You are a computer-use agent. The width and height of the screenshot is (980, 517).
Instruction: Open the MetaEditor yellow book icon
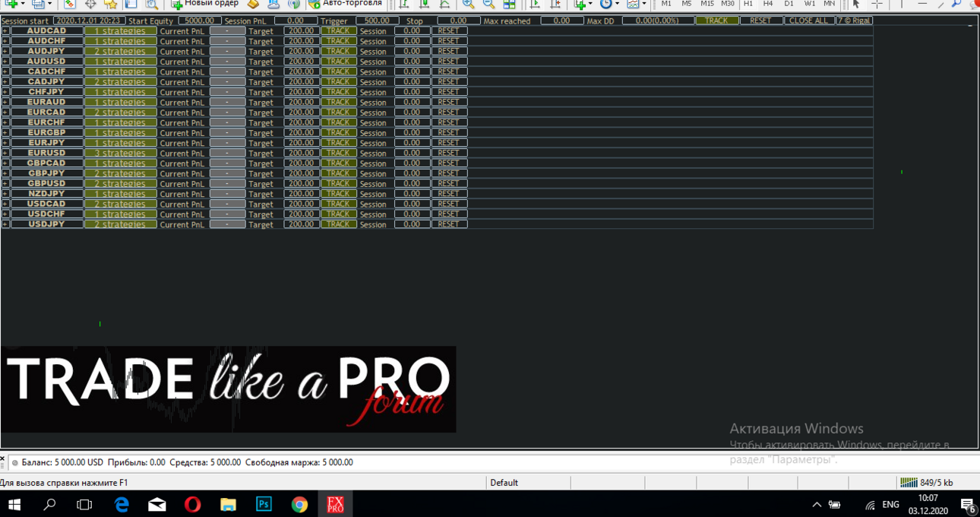pyautogui.click(x=253, y=4)
